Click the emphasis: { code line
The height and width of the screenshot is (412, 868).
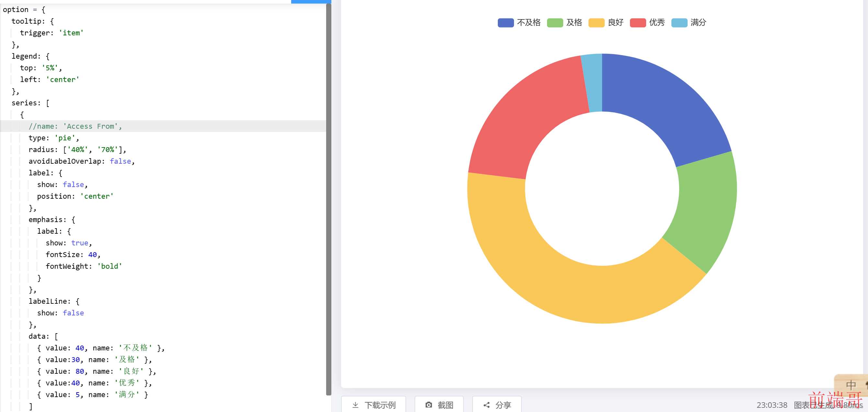click(x=52, y=219)
